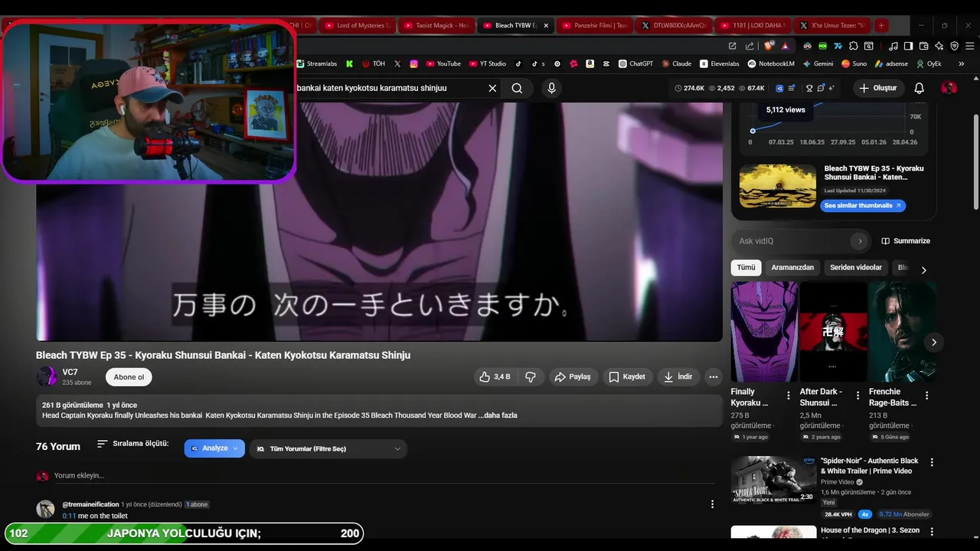
Task: Open the vidIQ Analyze dropdown
Action: pyautogui.click(x=214, y=448)
